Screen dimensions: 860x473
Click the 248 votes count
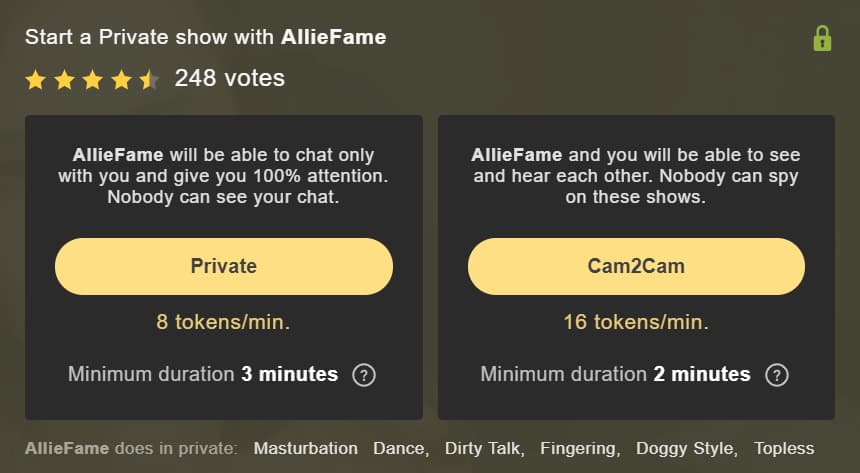pos(230,78)
